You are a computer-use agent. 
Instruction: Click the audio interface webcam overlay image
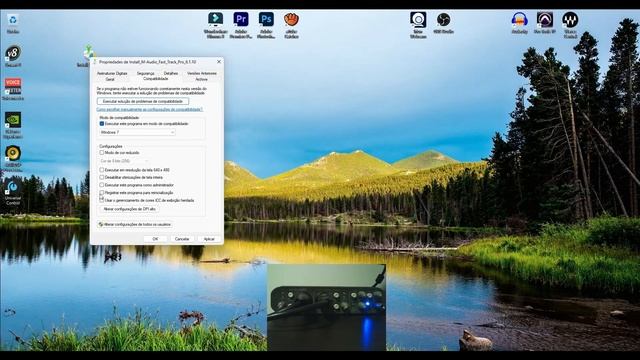(326, 307)
